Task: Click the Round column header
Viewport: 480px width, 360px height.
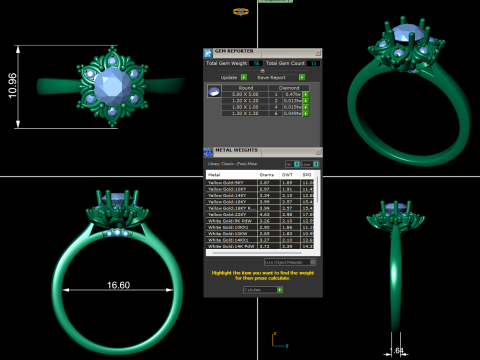Action: [x=245, y=88]
